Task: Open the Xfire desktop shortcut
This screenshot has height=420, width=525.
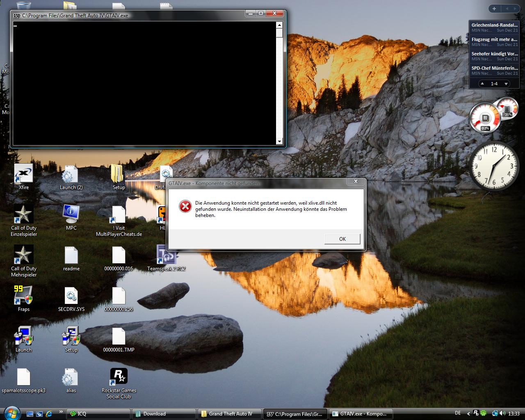Action: 23,174
